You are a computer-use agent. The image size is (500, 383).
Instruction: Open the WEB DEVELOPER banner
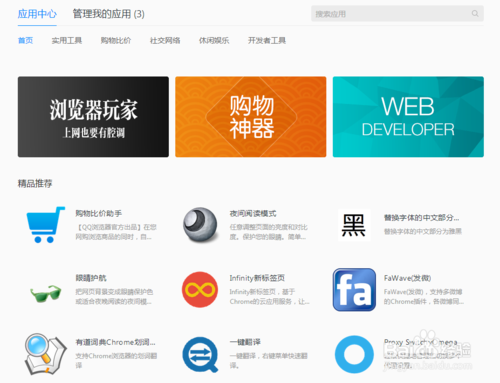point(408,117)
